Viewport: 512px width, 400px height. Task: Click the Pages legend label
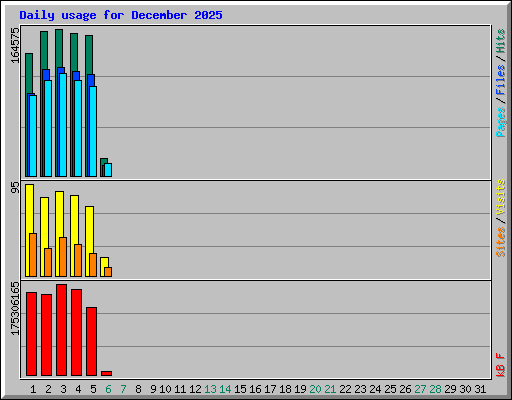(x=501, y=122)
